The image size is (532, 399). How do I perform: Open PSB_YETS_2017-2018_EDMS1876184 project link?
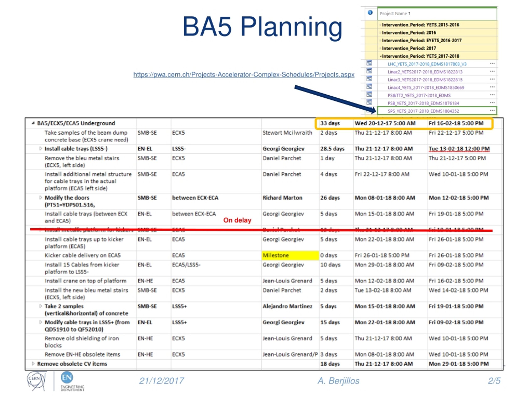(x=423, y=103)
